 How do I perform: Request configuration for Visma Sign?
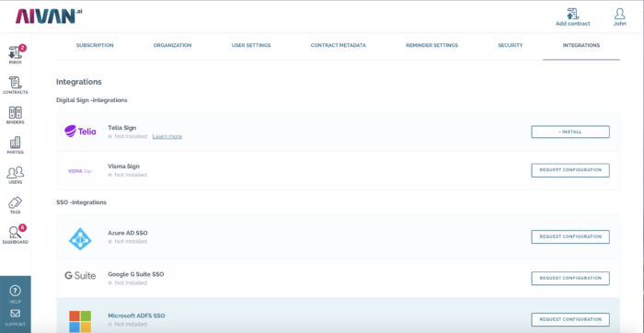click(570, 170)
